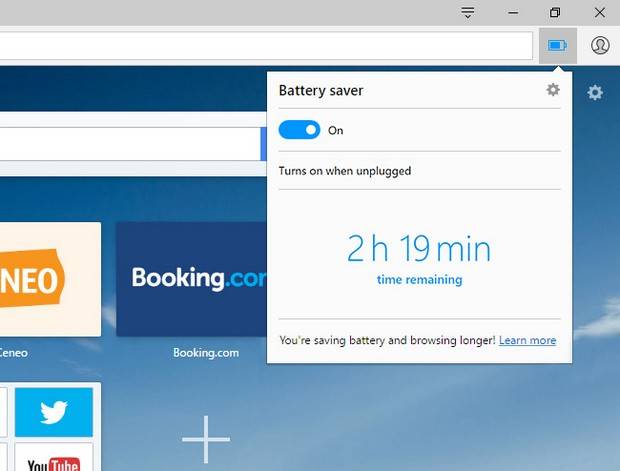Click the battery saver icon in toolbar
The width and height of the screenshot is (620, 471).
558,45
